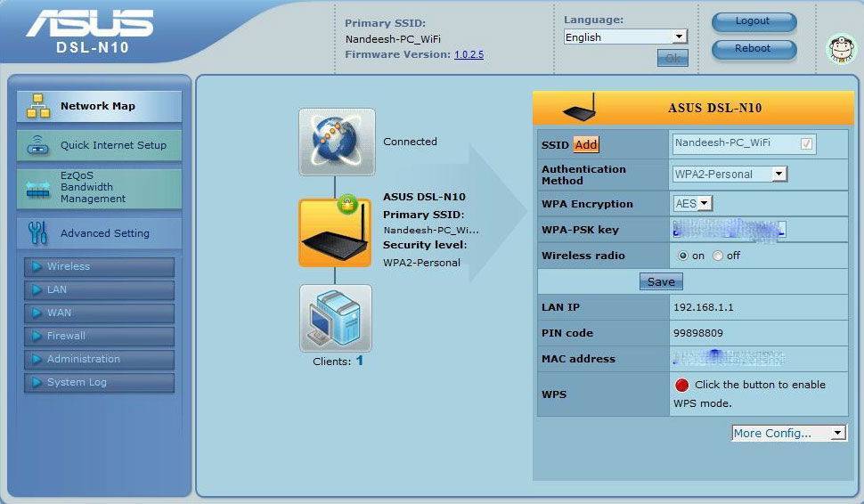Open the Clients computer icon

(x=335, y=318)
